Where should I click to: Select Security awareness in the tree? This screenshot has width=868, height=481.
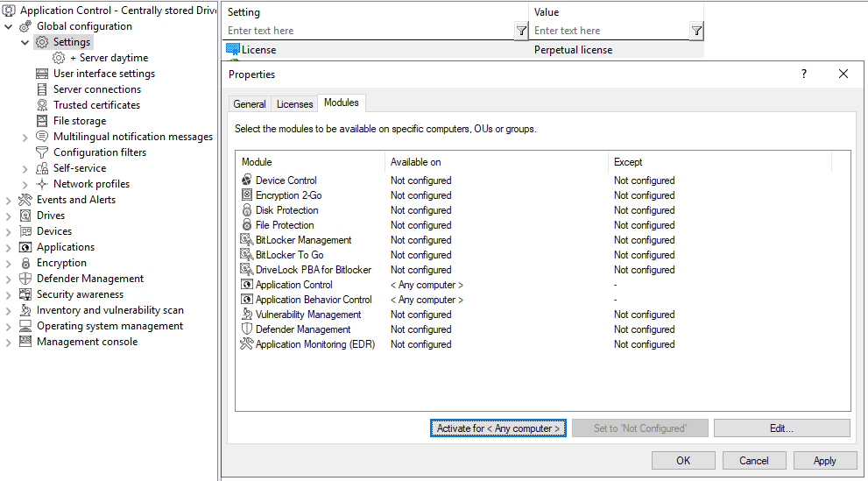pos(80,294)
